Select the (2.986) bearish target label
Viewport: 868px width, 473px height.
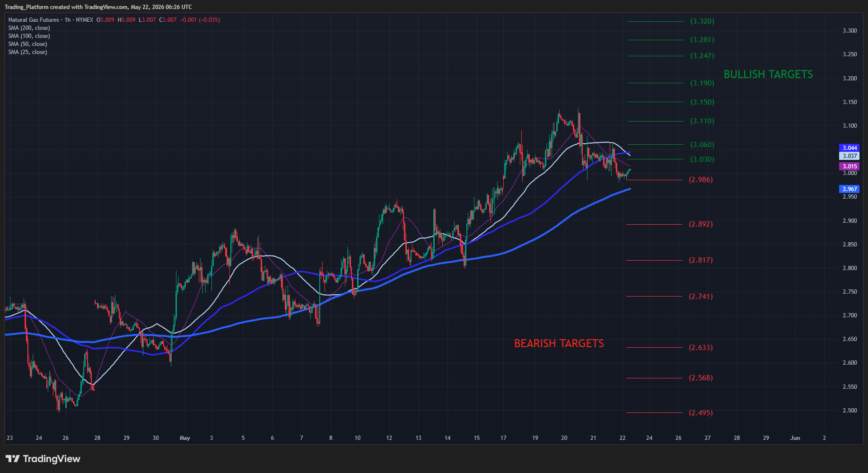click(701, 180)
